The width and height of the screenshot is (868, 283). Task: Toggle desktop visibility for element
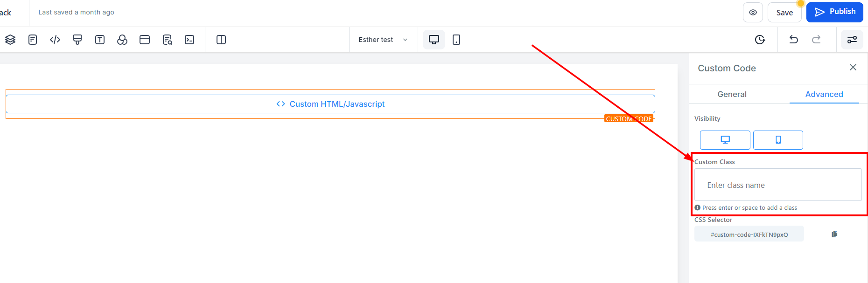[725, 140]
